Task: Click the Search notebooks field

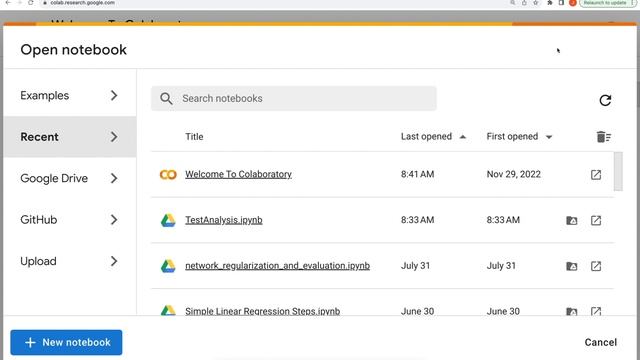Action: (x=293, y=98)
